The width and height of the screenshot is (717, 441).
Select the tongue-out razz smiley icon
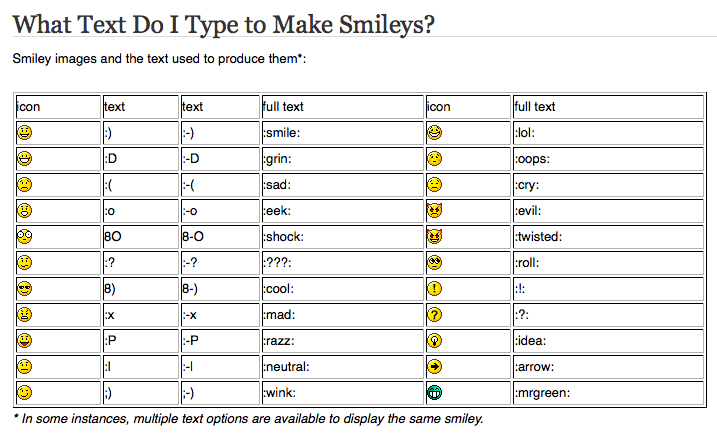(25, 341)
